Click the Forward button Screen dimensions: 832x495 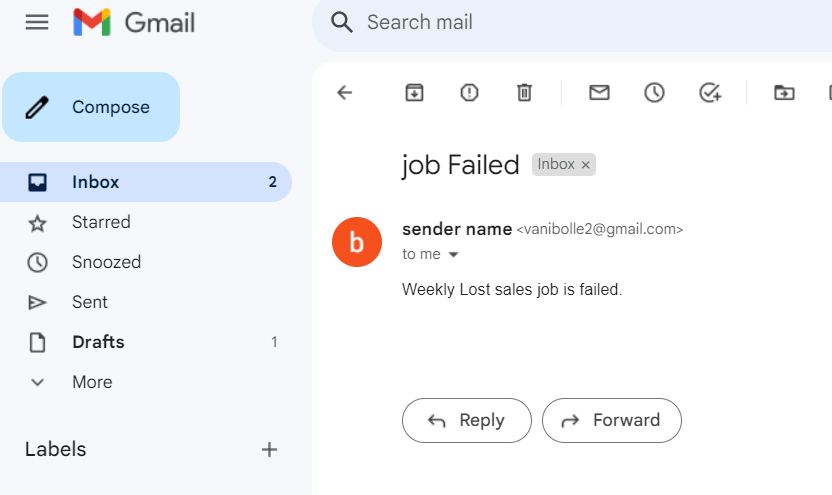[612, 421]
